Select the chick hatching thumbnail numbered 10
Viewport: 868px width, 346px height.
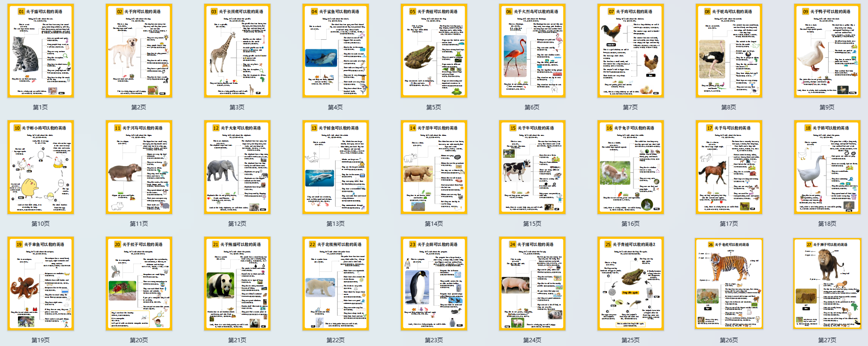point(41,167)
